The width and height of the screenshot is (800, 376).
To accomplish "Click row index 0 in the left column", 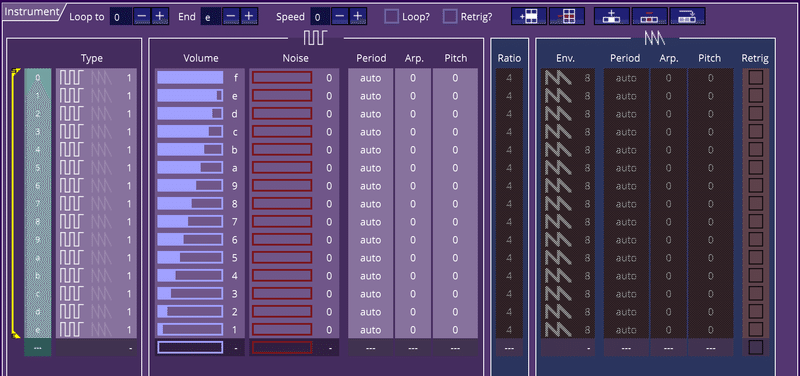I will coord(38,78).
